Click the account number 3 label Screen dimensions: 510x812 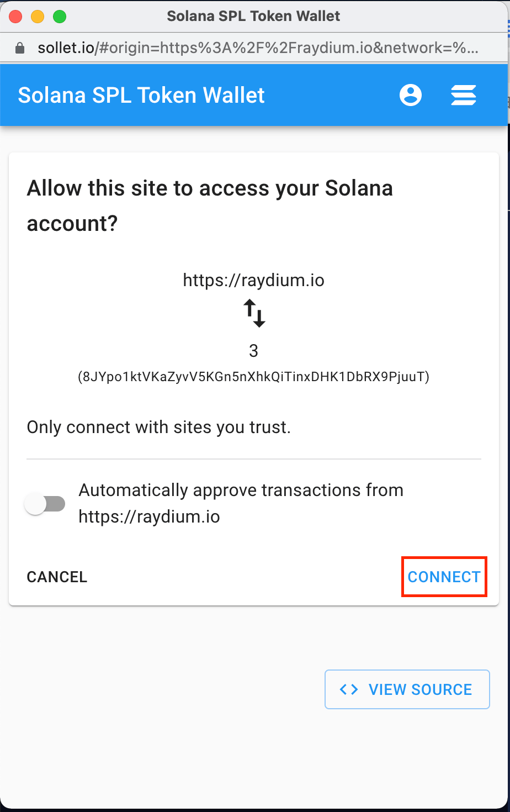(253, 351)
